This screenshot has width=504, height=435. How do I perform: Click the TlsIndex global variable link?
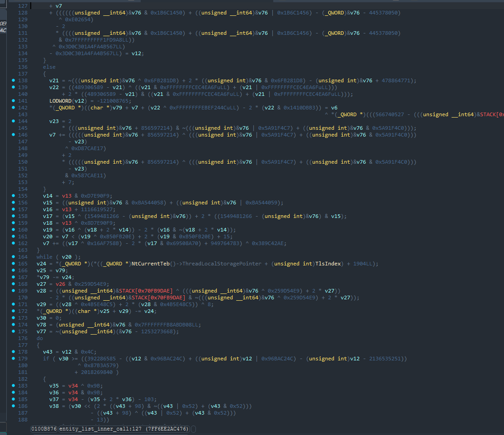click(x=326, y=264)
